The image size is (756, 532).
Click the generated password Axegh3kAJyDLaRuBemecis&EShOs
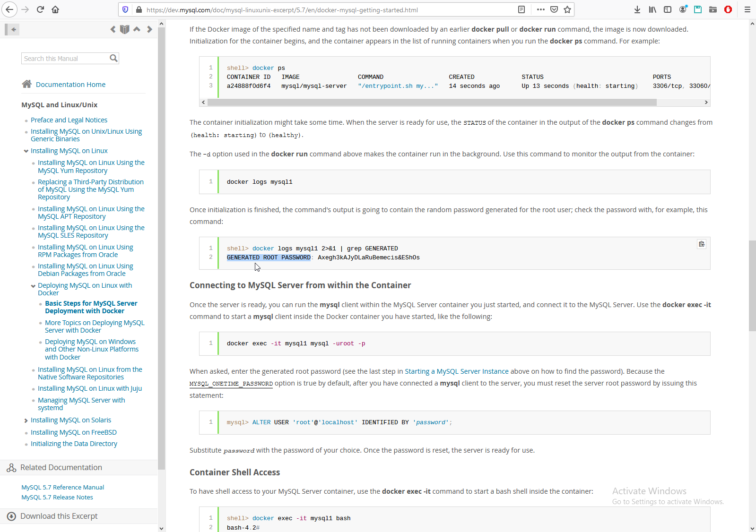tap(369, 257)
